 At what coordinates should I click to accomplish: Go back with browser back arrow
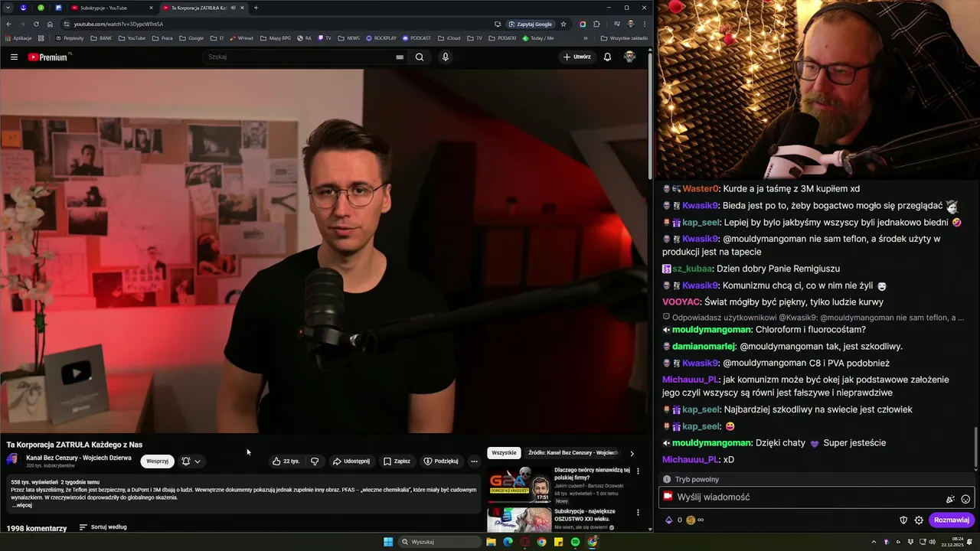[x=8, y=24]
